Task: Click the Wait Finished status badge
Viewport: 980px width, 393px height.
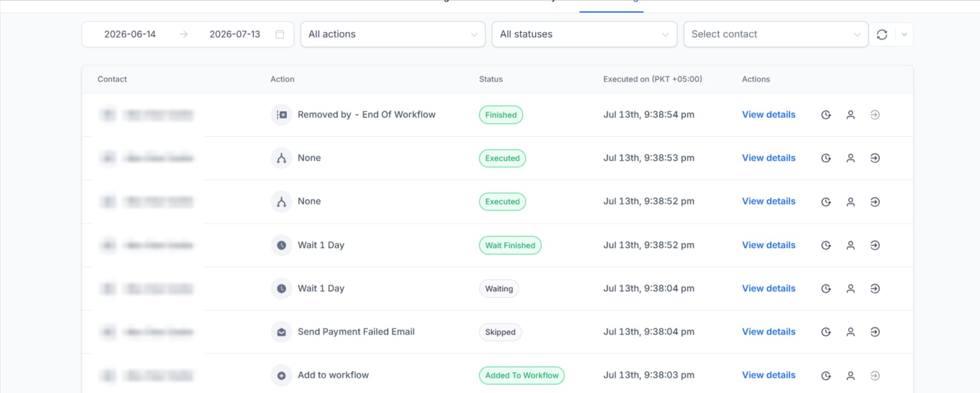Action: [510, 245]
